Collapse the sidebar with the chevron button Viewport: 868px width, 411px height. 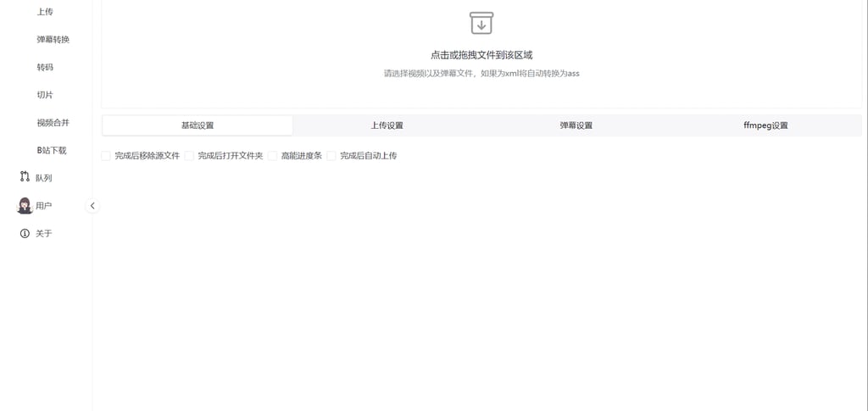[92, 206]
